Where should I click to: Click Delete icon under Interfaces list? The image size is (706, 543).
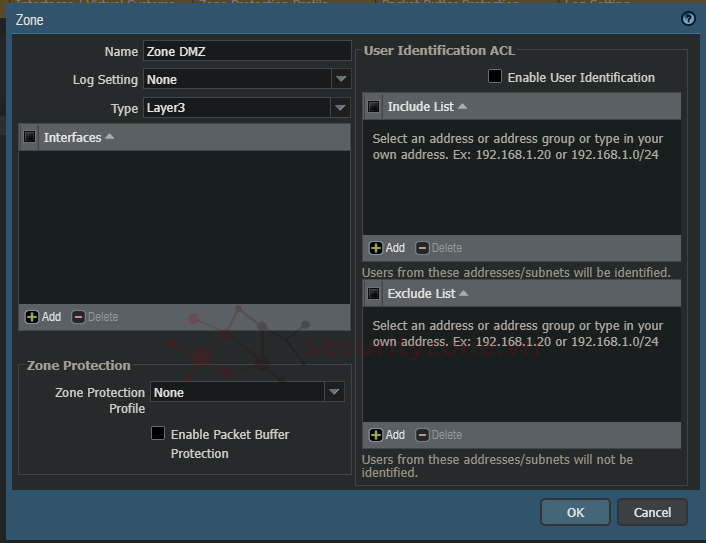coord(79,317)
